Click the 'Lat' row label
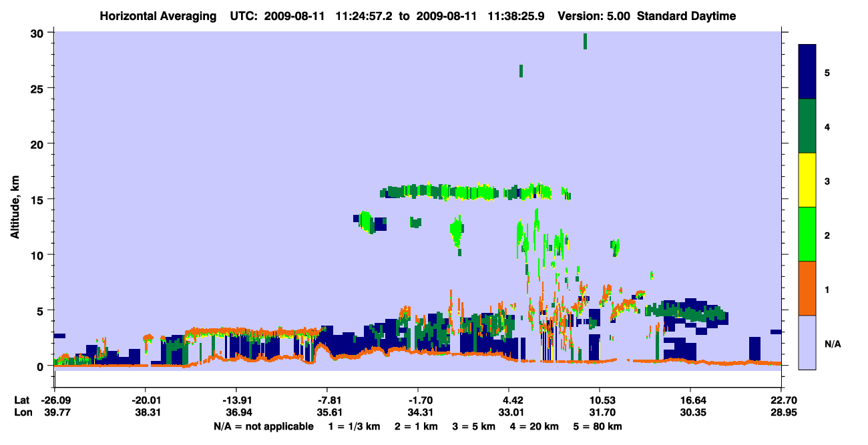Image resolution: width=868 pixels, height=445 pixels. (x=21, y=400)
